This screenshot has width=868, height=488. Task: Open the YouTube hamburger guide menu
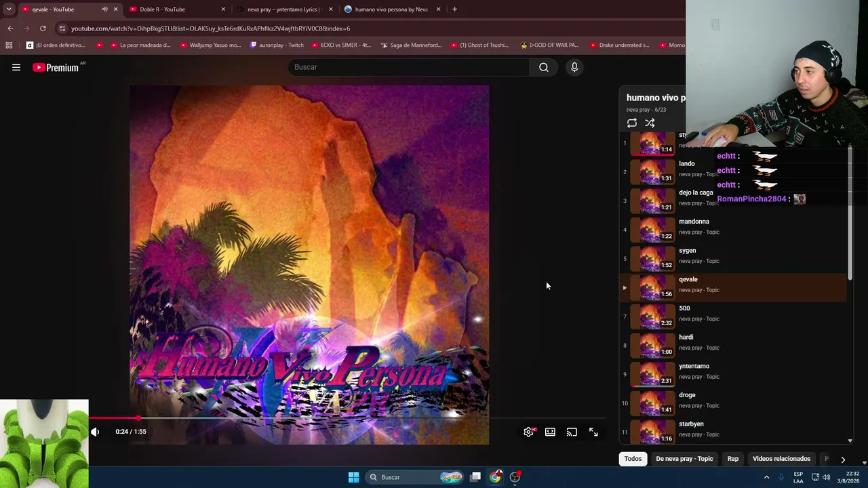tap(16, 67)
